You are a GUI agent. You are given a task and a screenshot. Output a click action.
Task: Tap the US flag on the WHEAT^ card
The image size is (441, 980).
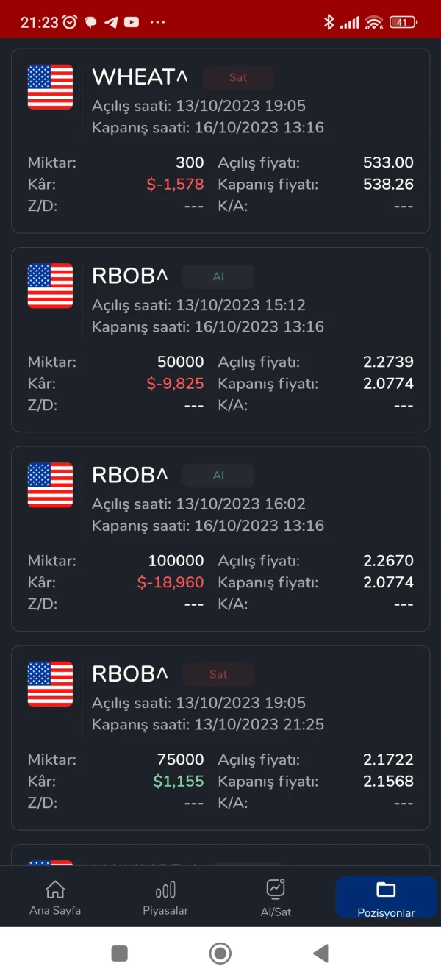pos(50,87)
